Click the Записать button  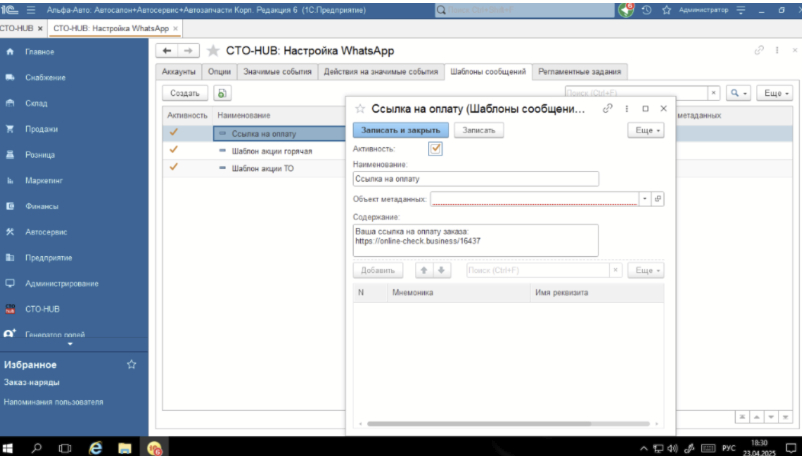tap(479, 130)
